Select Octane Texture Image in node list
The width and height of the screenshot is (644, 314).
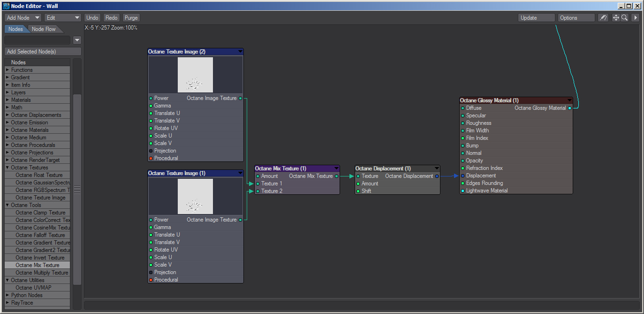point(38,198)
